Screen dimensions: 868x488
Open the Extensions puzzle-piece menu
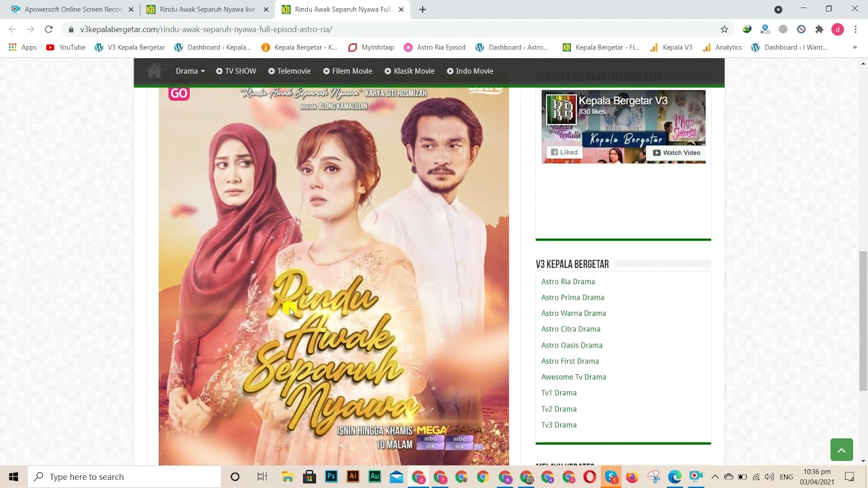pos(819,29)
